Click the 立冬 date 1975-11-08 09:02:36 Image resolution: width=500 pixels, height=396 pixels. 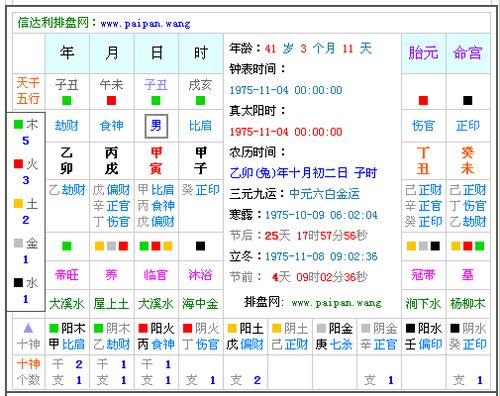click(321, 256)
